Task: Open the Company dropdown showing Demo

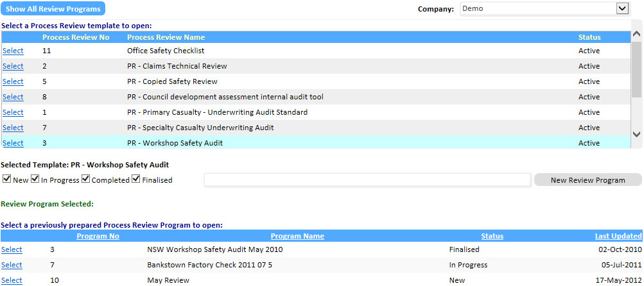Action: tap(545, 8)
